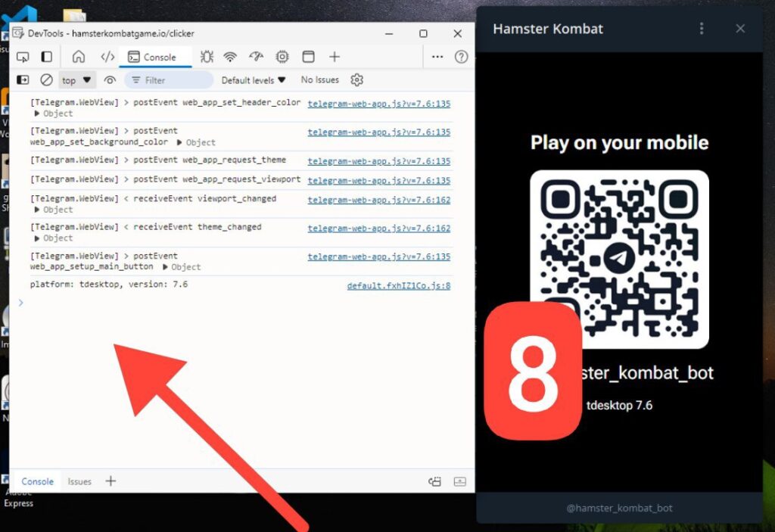Open the DevTools Welcome home tab
The width and height of the screenshot is (775, 532).
point(79,57)
